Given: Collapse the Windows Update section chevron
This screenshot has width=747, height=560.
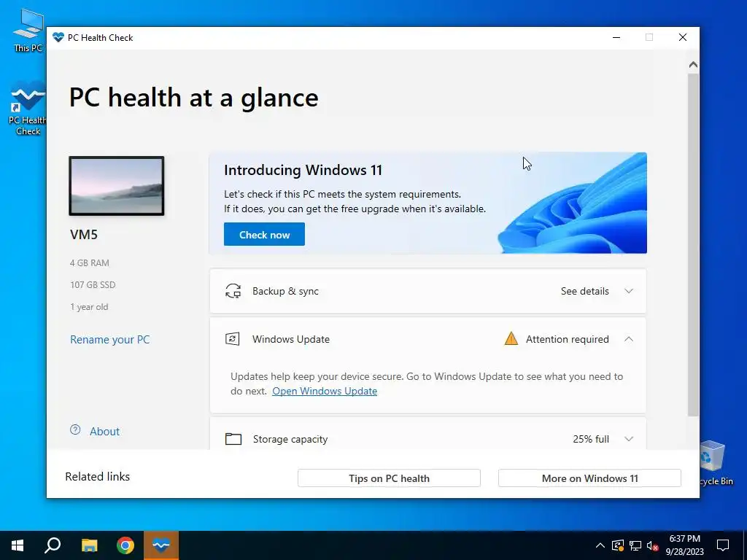Looking at the screenshot, I should coord(629,339).
